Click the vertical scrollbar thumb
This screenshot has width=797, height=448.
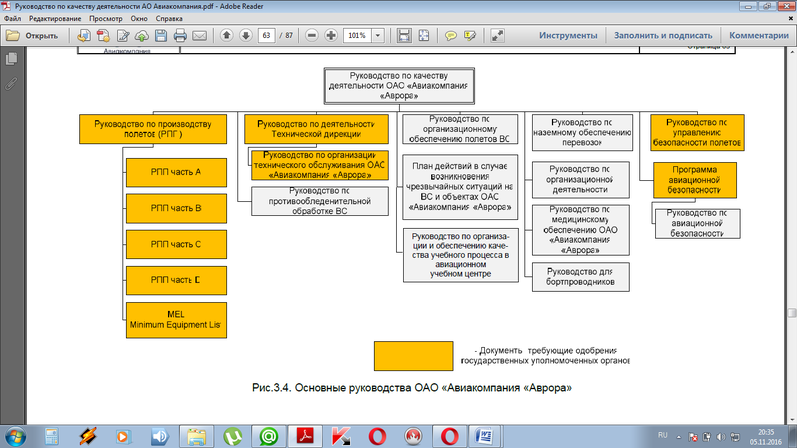coord(792,312)
